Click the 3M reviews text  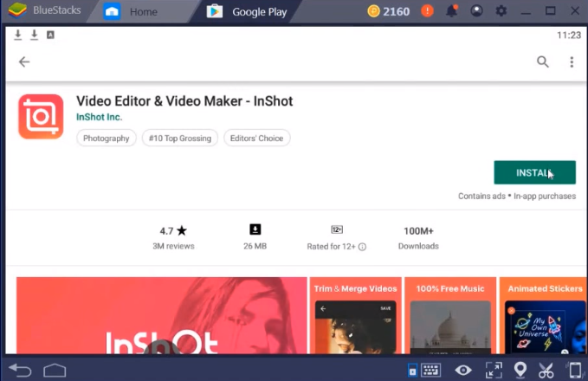coord(173,247)
